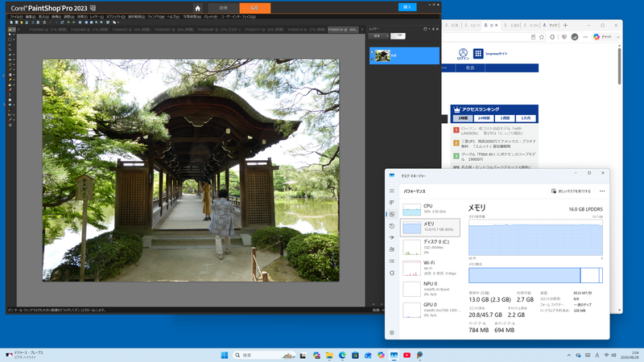644x362 pixels.
Task: Open a new tab in the Edge browser
Action: (565, 26)
